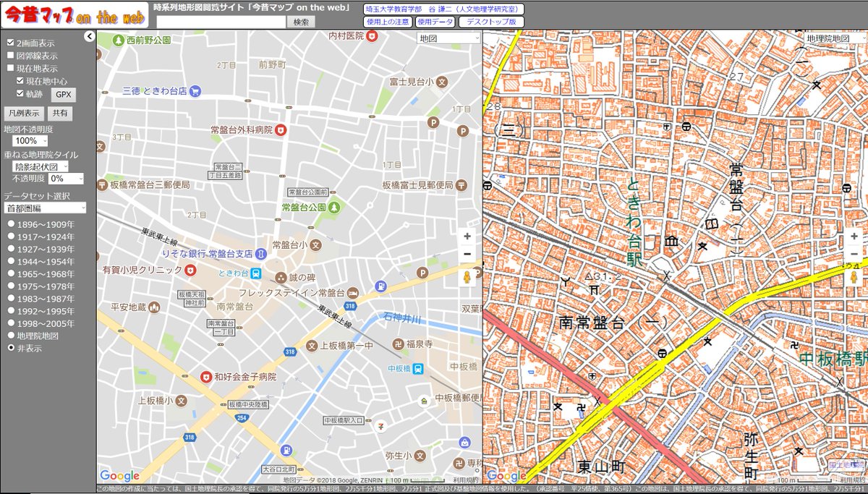Screen dimensions: 868x494
Task: Open the 使用上の注意 link
Action: click(388, 22)
